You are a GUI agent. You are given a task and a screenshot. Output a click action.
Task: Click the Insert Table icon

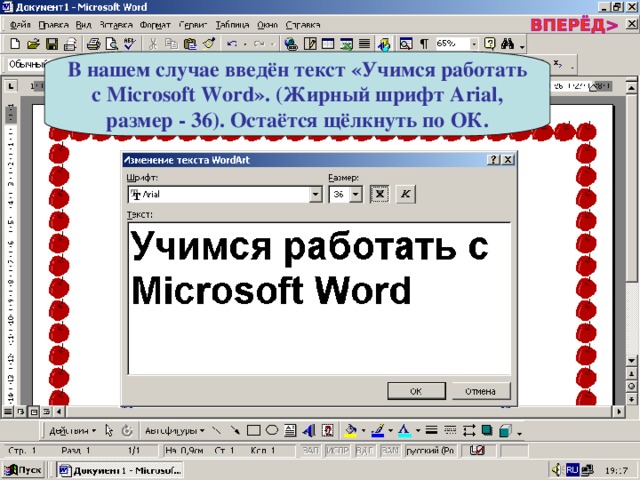point(328,44)
